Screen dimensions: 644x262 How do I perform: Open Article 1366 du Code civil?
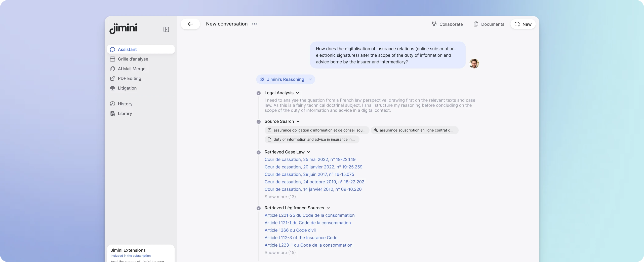click(x=290, y=230)
